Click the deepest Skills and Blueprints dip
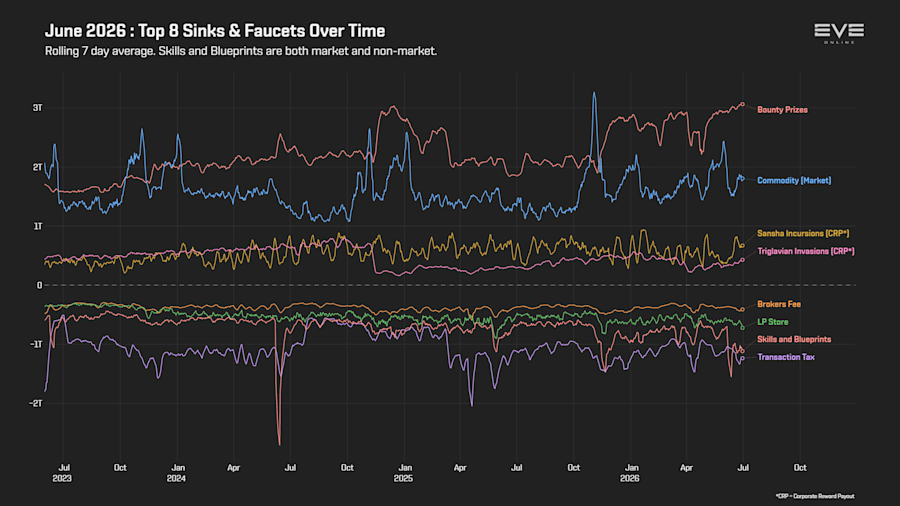 pos(280,443)
